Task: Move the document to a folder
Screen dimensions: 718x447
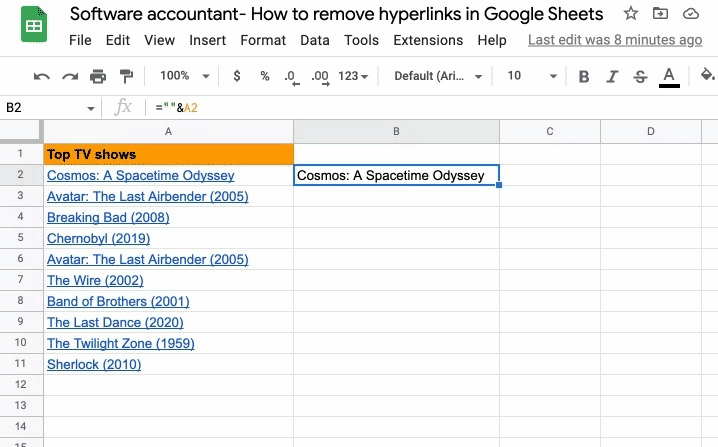Action: click(660, 14)
